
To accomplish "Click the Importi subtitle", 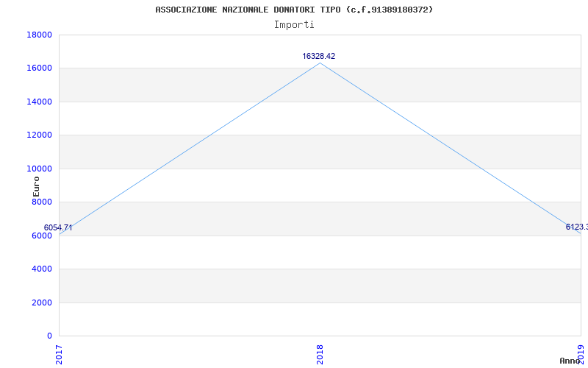I will [x=294, y=25].
